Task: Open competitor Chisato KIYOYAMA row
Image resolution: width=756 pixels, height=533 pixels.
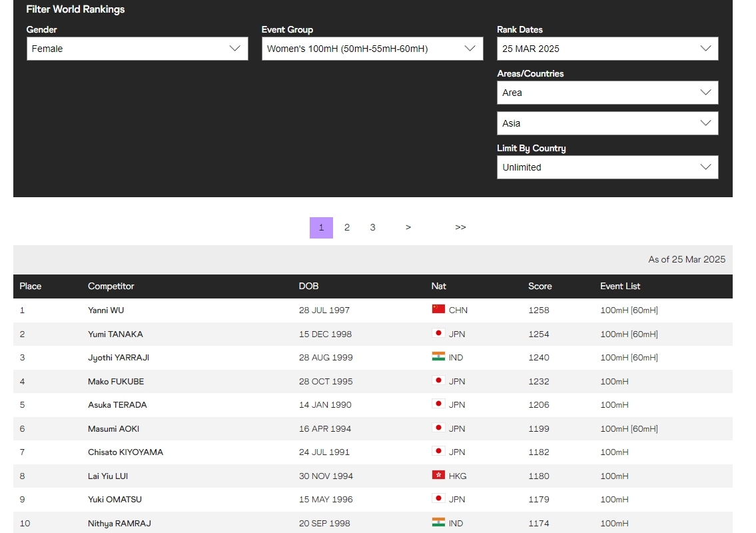Action: click(373, 452)
